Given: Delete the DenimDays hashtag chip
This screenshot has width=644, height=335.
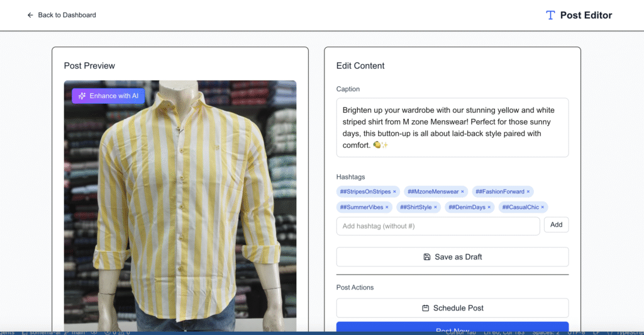Looking at the screenshot, I should pyautogui.click(x=489, y=207).
